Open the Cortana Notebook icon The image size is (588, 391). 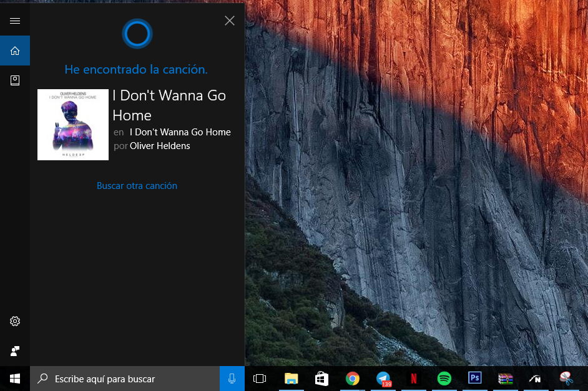click(x=15, y=80)
